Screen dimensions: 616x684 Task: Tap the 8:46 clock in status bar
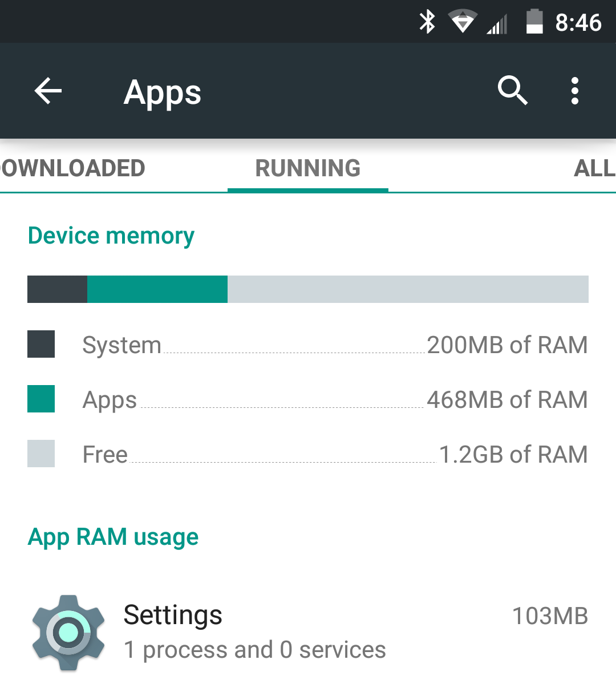tap(578, 22)
